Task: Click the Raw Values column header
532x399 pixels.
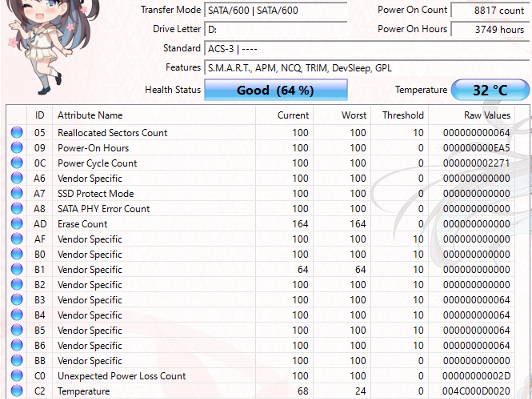Action: [471, 115]
